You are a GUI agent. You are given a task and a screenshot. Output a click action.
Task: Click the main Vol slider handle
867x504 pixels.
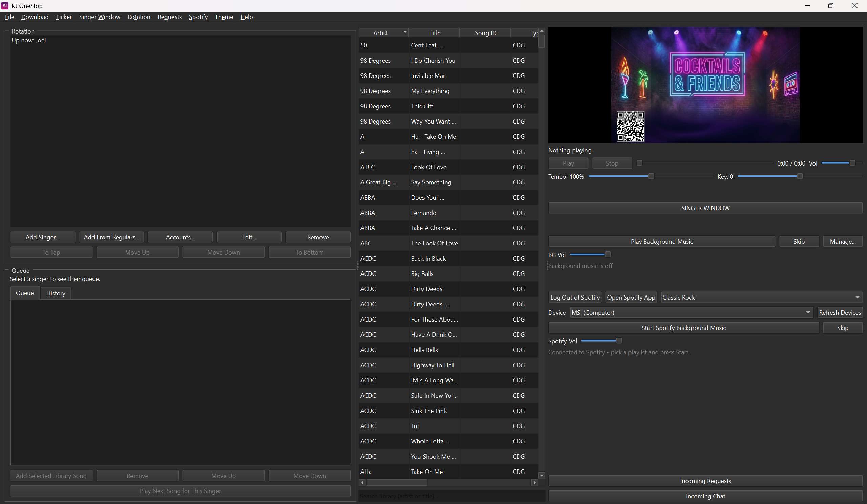tap(852, 163)
